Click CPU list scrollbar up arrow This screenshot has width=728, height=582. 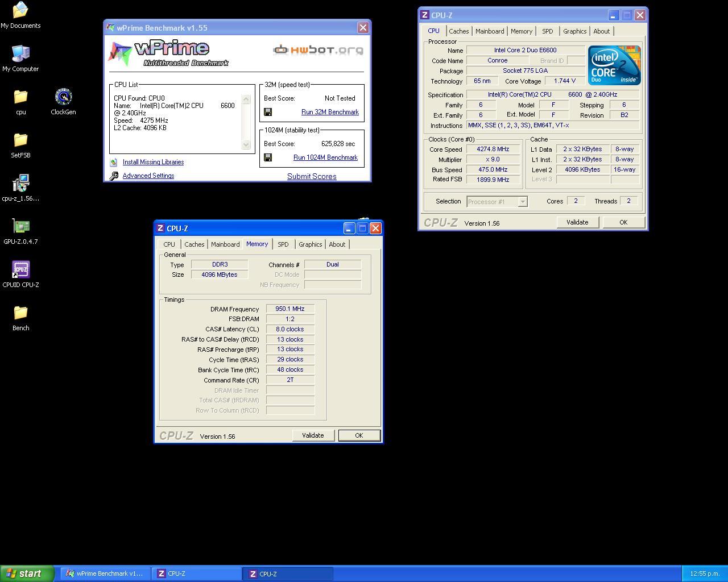[246, 99]
